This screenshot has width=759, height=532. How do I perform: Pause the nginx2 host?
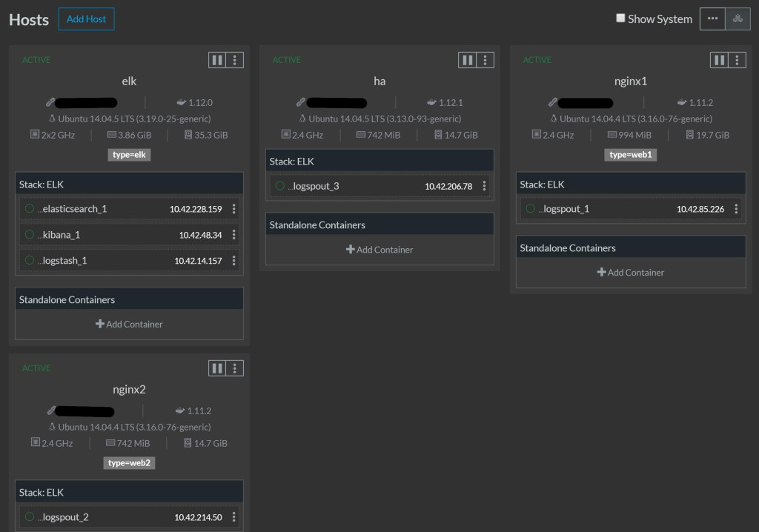point(217,368)
